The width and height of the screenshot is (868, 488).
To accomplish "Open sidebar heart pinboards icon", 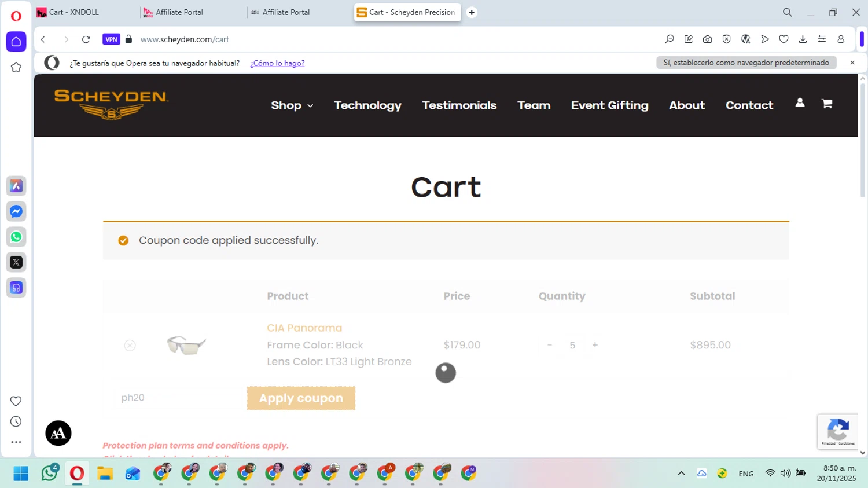I will point(16,401).
